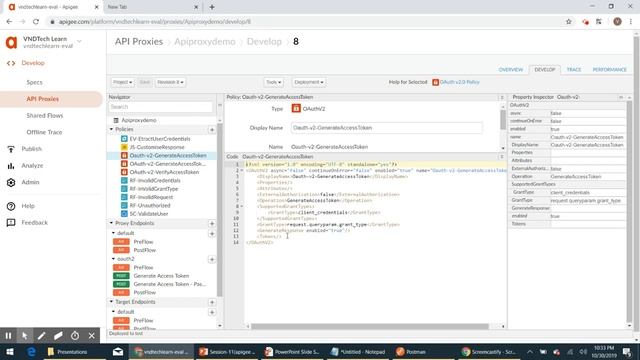The image size is (640, 360).
Task: Click the timer icon in recorder toolbar
Action: [x=75, y=336]
